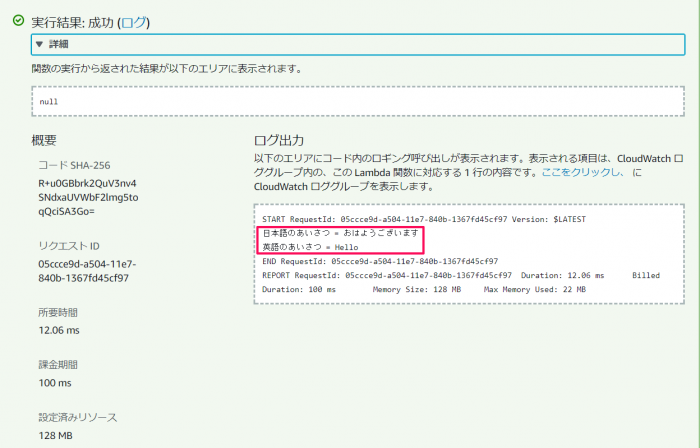Viewport: 700px width, 448px height.
Task: Click the green success checkmark icon
Action: 18,21
